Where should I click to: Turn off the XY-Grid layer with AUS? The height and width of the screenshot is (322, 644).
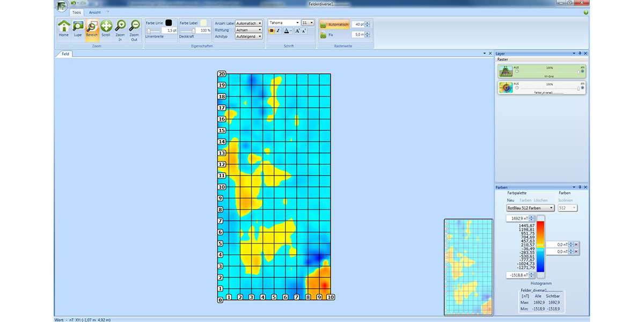[517, 71]
